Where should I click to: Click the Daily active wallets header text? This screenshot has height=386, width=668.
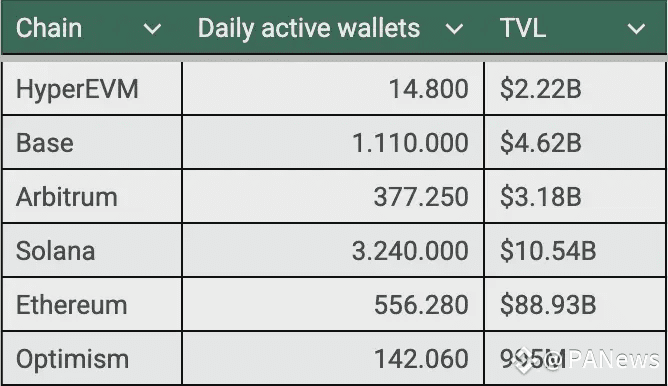(309, 29)
